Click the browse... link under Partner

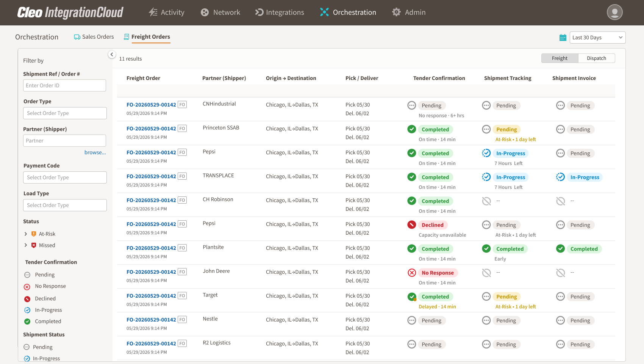pos(95,152)
